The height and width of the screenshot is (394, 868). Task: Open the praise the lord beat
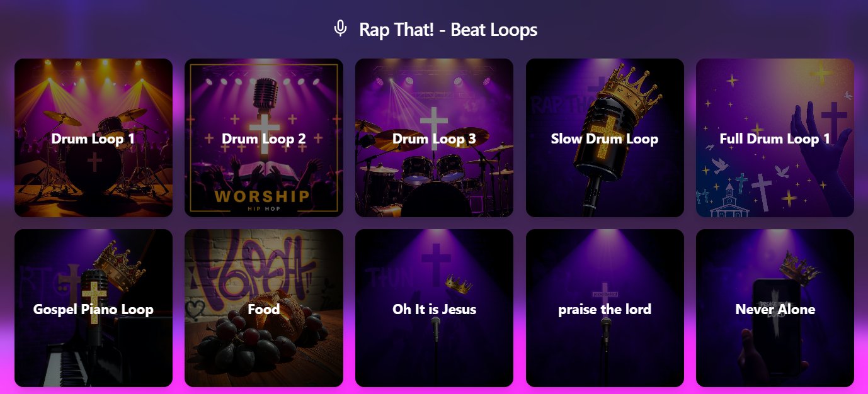pyautogui.click(x=605, y=308)
